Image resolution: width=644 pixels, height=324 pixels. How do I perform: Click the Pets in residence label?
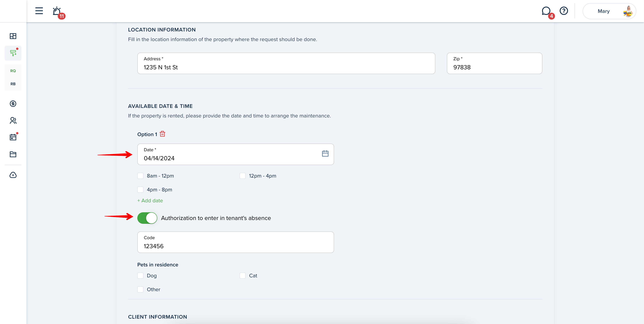click(x=158, y=265)
